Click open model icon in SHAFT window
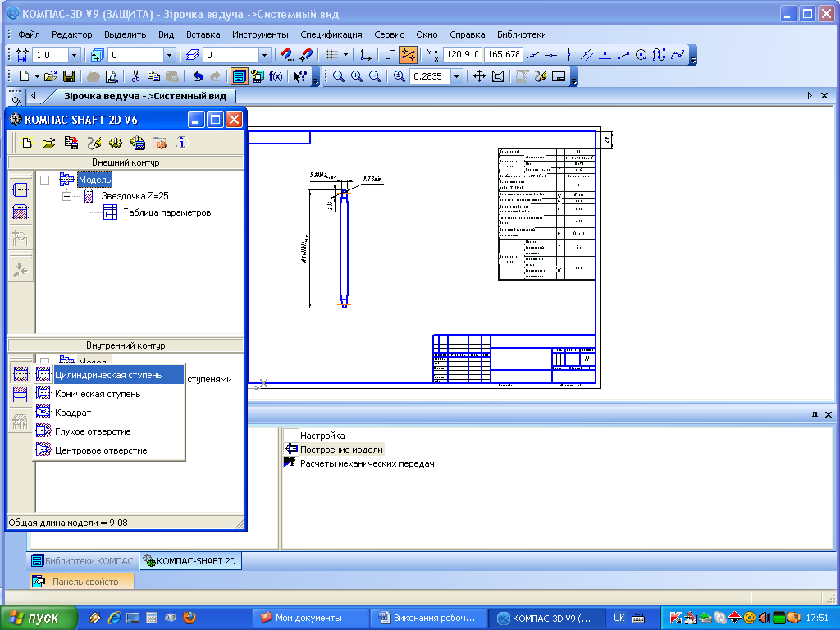The height and width of the screenshot is (630, 840). pyautogui.click(x=48, y=143)
